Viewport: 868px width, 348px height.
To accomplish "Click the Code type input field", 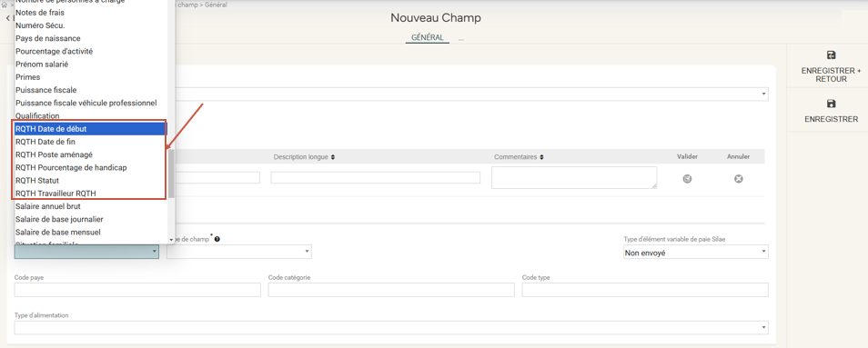I will pos(645,290).
